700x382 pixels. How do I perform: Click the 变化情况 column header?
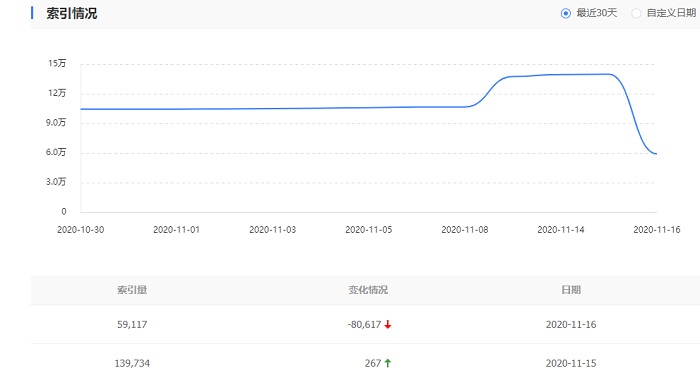pos(368,290)
